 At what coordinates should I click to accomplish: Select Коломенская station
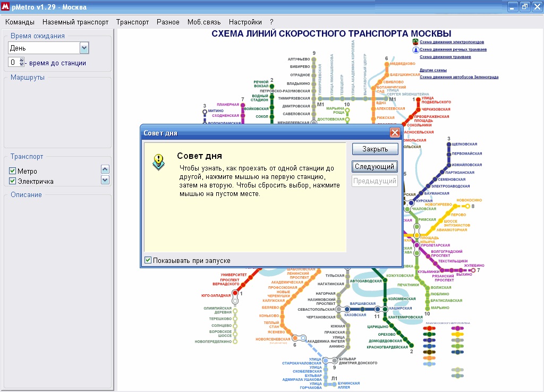coord(385,299)
